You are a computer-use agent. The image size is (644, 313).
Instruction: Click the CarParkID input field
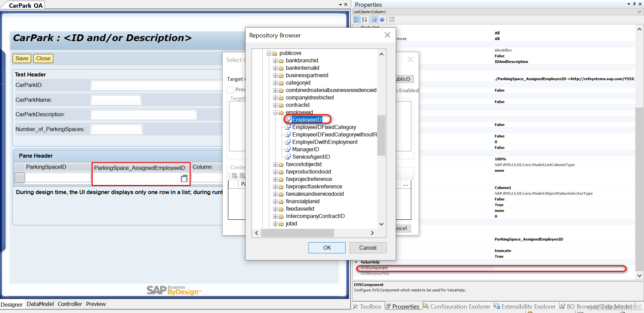pyautogui.click(x=157, y=85)
